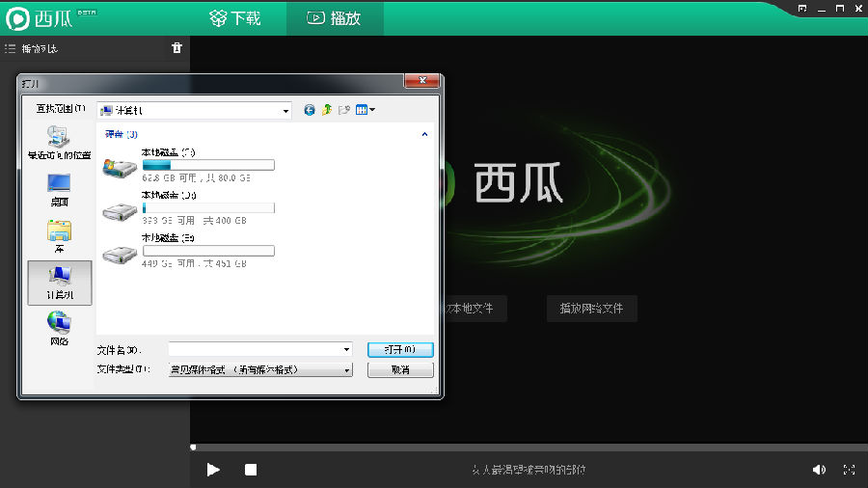Go back using the dialog's back arrow icon

(x=310, y=110)
